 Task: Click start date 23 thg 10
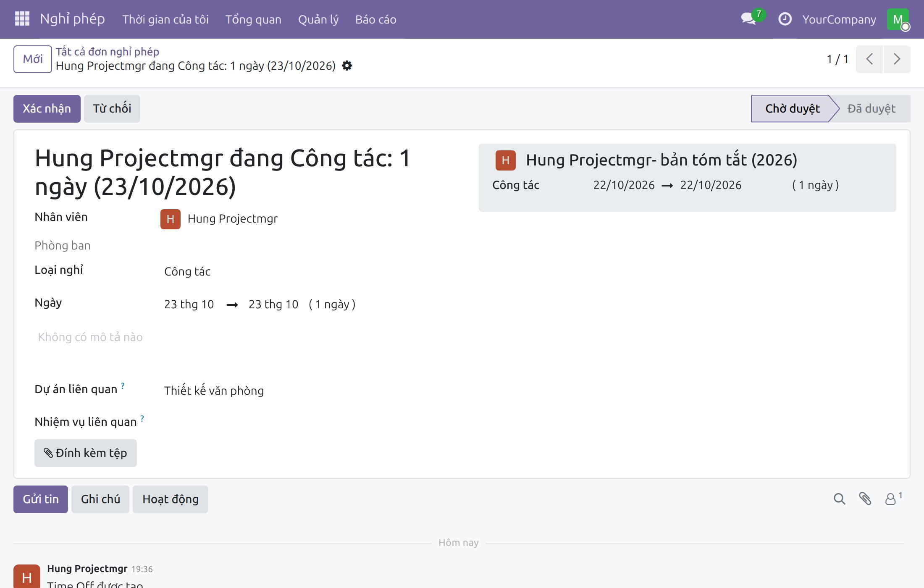pos(189,304)
